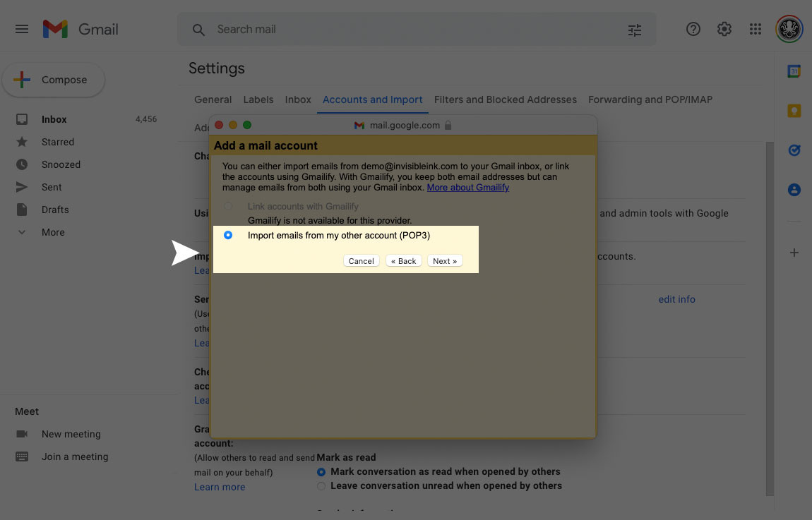Image resolution: width=812 pixels, height=520 pixels.
Task: Open Forwarding and POP/IMAP tab
Action: (650, 99)
